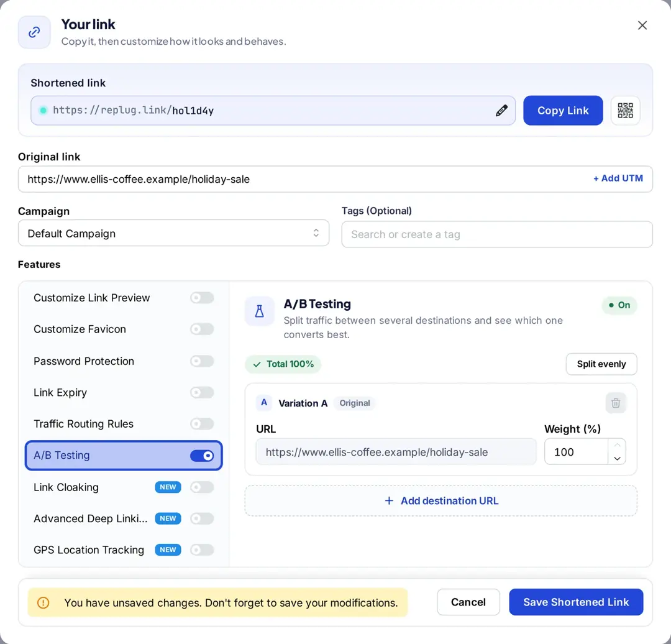Increase Variation A weight with up arrow
Screen dimensions: 671x644
pos(617,445)
